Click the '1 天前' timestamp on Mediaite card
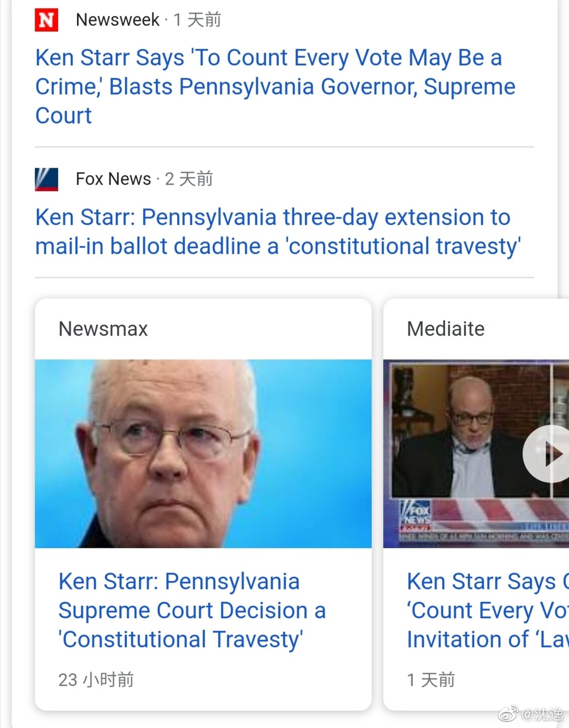 coord(431,680)
